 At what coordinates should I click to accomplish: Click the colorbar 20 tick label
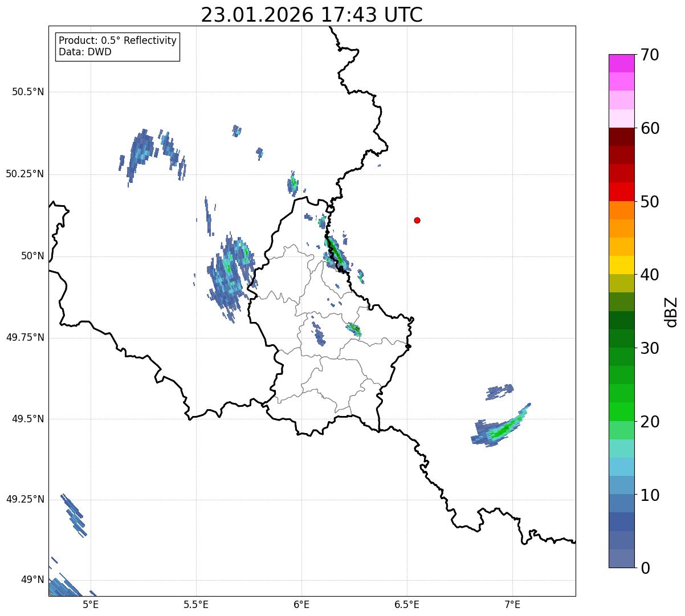[650, 422]
